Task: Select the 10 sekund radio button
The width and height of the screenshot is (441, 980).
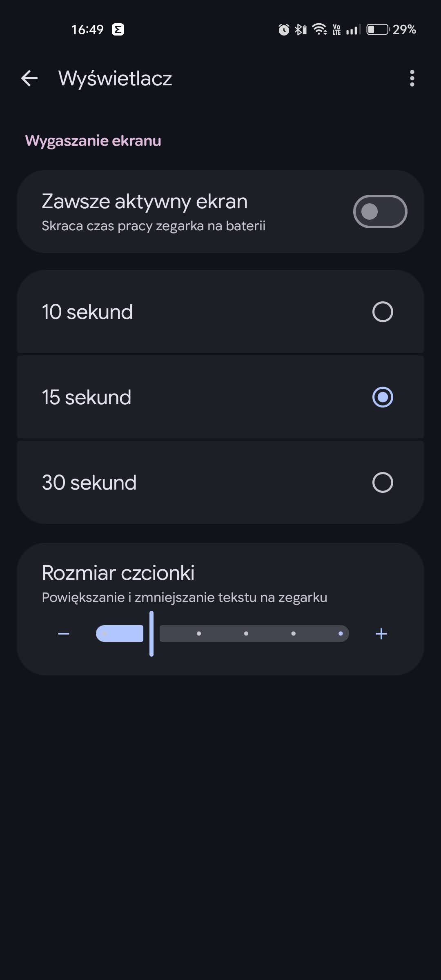Action: point(383,312)
